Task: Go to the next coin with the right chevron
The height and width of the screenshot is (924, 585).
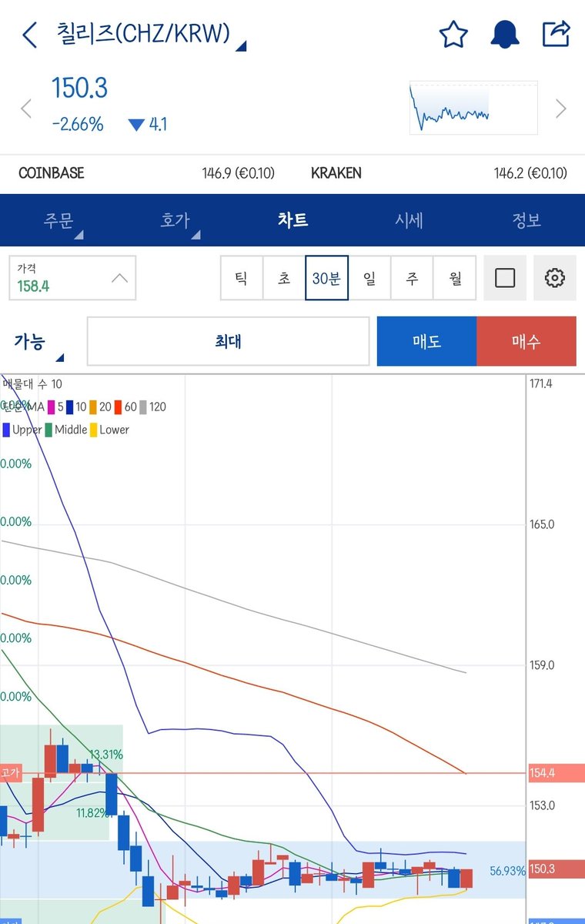Action: (x=561, y=109)
